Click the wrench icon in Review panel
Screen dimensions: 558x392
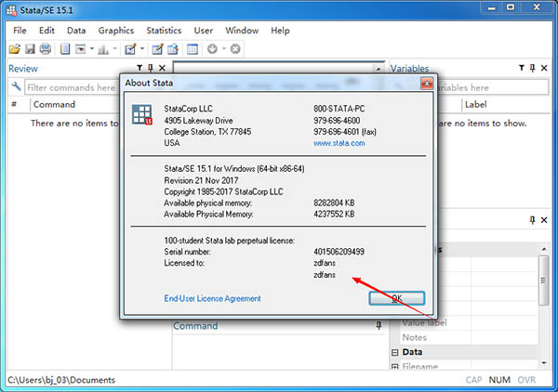(x=16, y=86)
